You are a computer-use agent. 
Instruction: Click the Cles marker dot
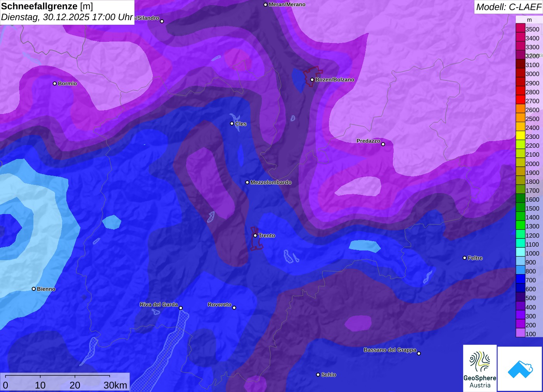[232, 124]
